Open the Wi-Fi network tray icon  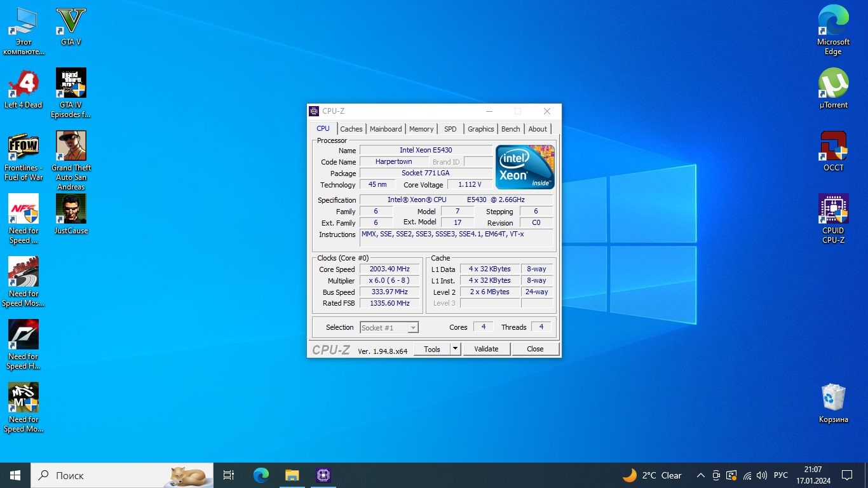point(747,475)
